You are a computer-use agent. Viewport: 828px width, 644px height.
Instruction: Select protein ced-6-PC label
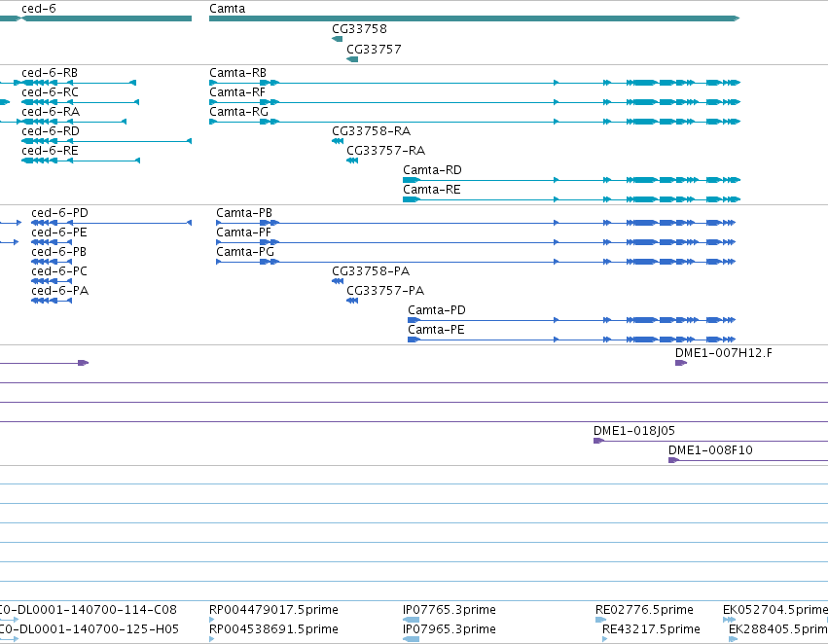coord(59,271)
